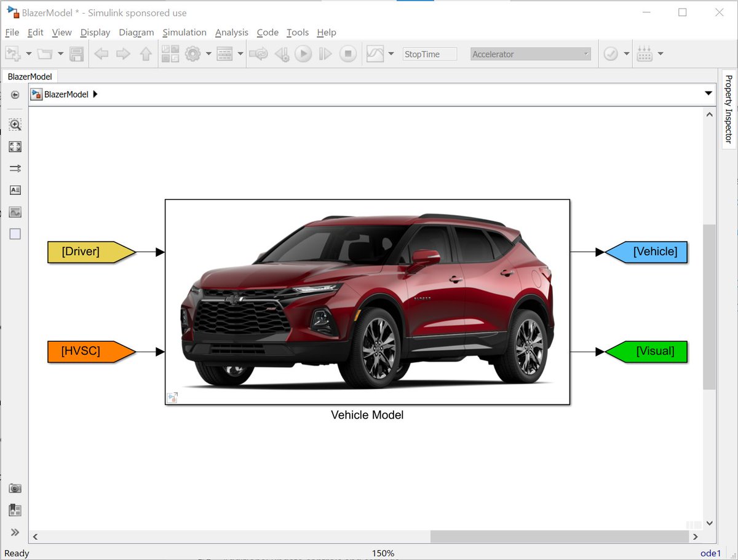Click the ode1 solver link in status bar

710,553
